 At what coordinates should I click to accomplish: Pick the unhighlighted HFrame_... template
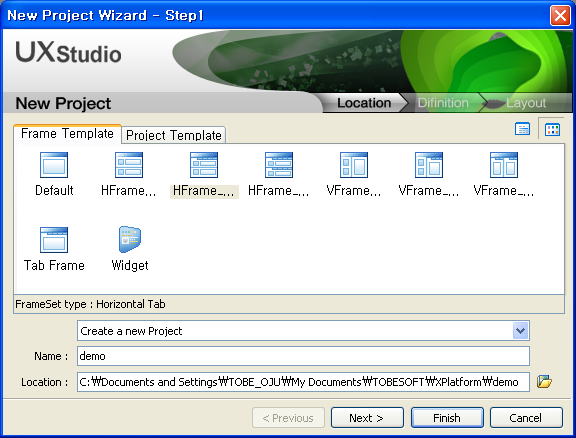click(279, 174)
